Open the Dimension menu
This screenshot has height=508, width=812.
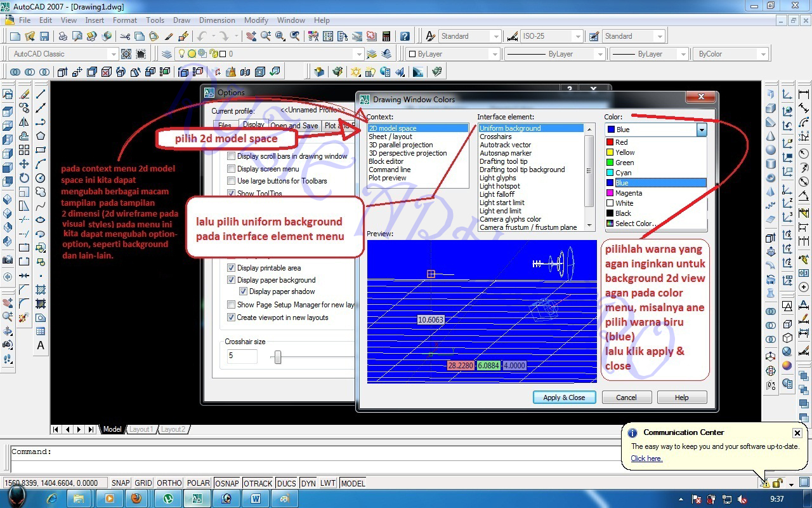point(217,20)
